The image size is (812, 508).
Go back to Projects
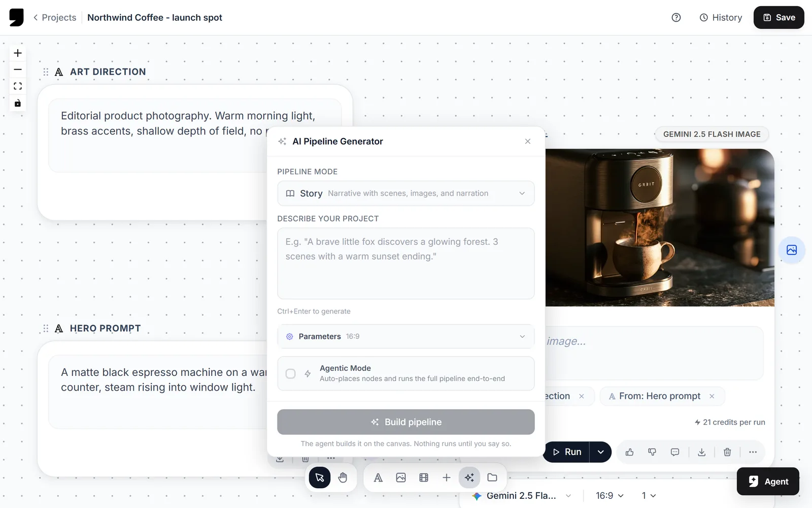coord(55,17)
